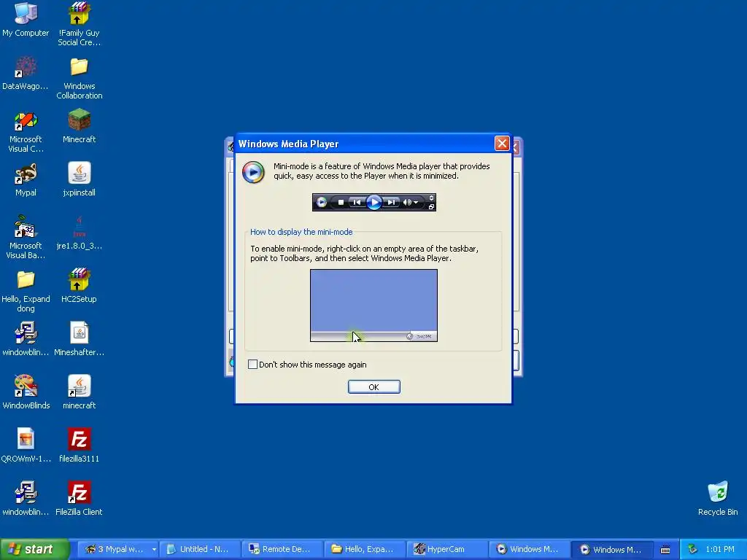Expand the 3 Mypal w... taskbar group
747x560 pixels.
pos(154,549)
